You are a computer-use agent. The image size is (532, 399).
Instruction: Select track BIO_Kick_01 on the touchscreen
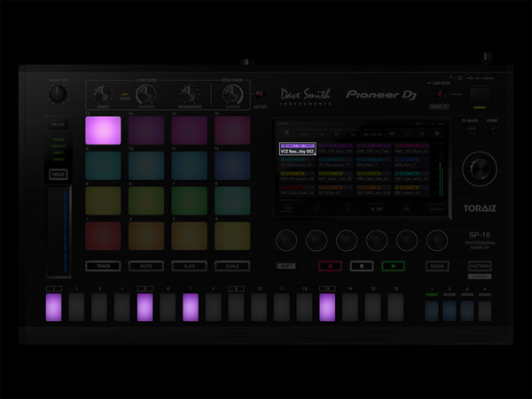(335, 191)
